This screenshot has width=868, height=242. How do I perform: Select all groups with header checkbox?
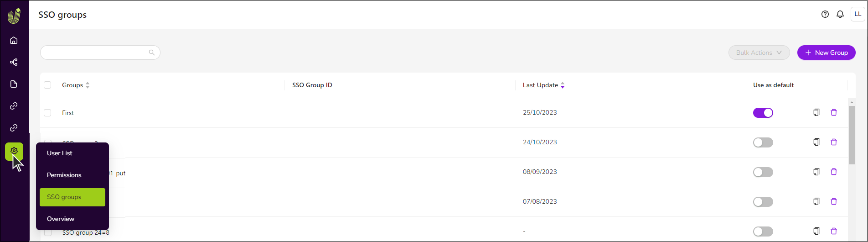click(x=47, y=85)
